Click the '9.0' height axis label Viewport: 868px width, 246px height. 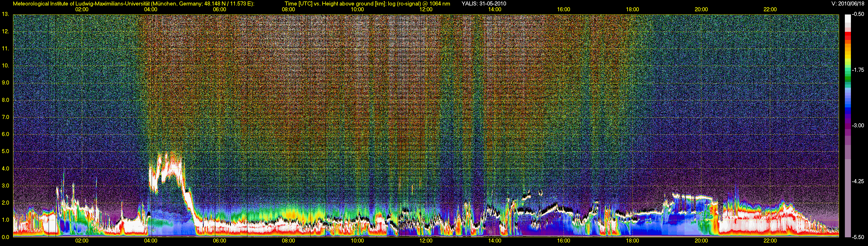coord(5,83)
